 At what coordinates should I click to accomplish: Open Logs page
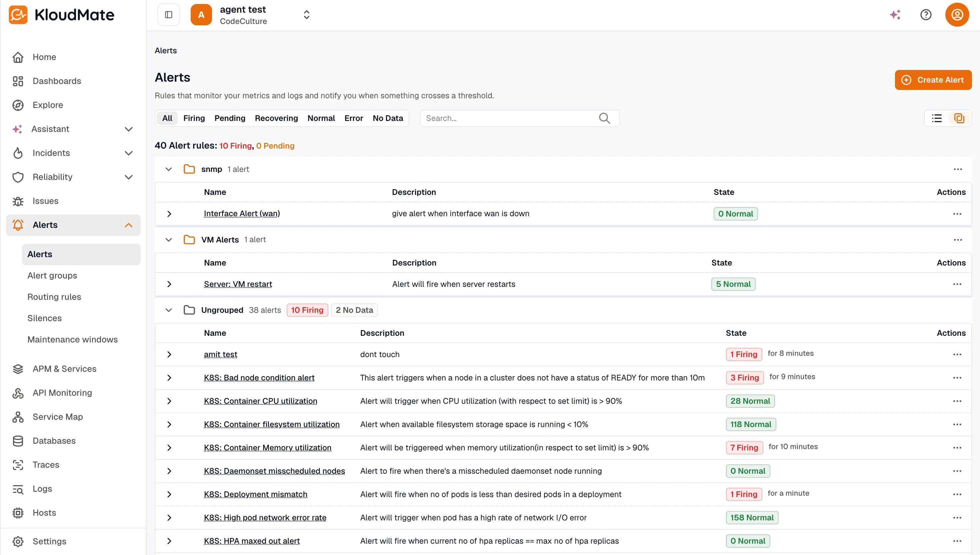click(x=73, y=489)
